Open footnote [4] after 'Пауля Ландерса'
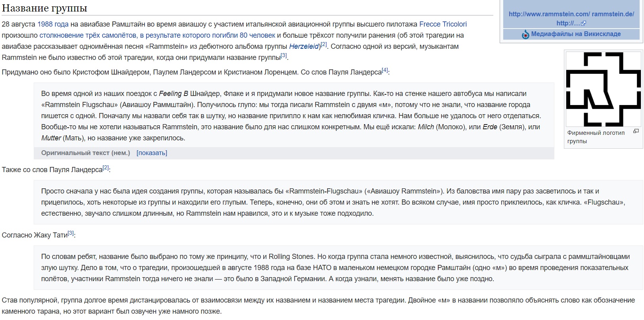Image resolution: width=644 pixels, height=320 pixels. click(x=385, y=70)
